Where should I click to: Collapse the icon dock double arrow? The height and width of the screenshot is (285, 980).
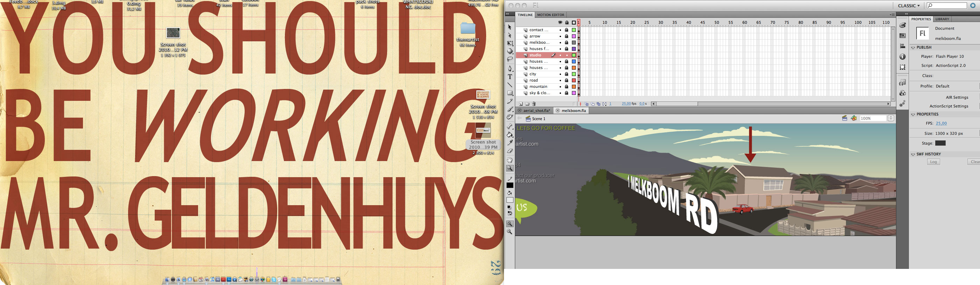[906, 14]
